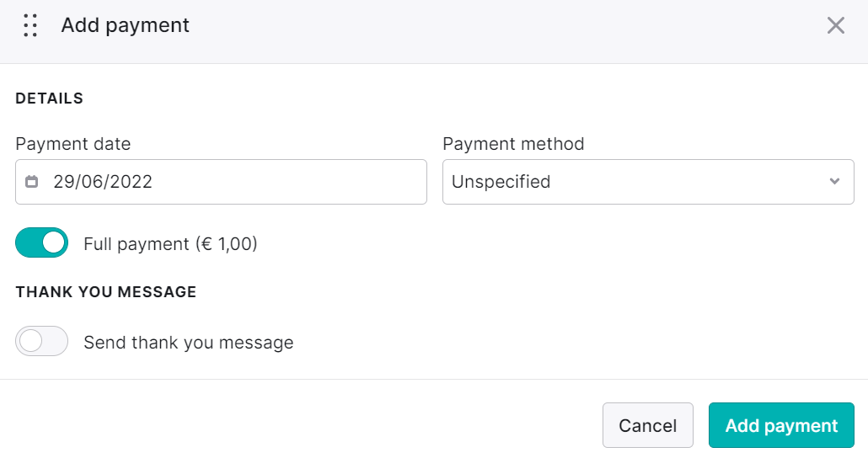The height and width of the screenshot is (458, 868).
Task: Select the THANK YOU MESSAGE section heading
Action: [x=105, y=292]
